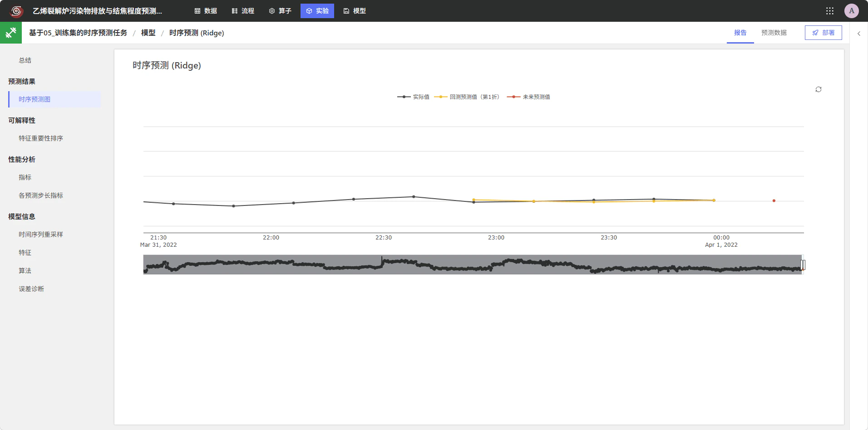Open the 模型 top menu
Viewport: 868px width, 430px height.
point(355,11)
